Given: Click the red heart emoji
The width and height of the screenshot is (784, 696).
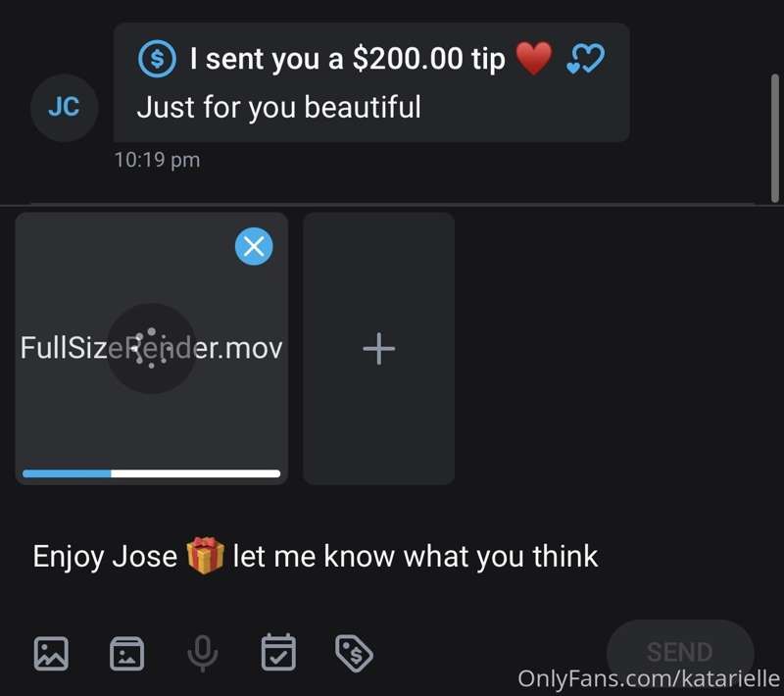Looking at the screenshot, I should pyautogui.click(x=534, y=59).
